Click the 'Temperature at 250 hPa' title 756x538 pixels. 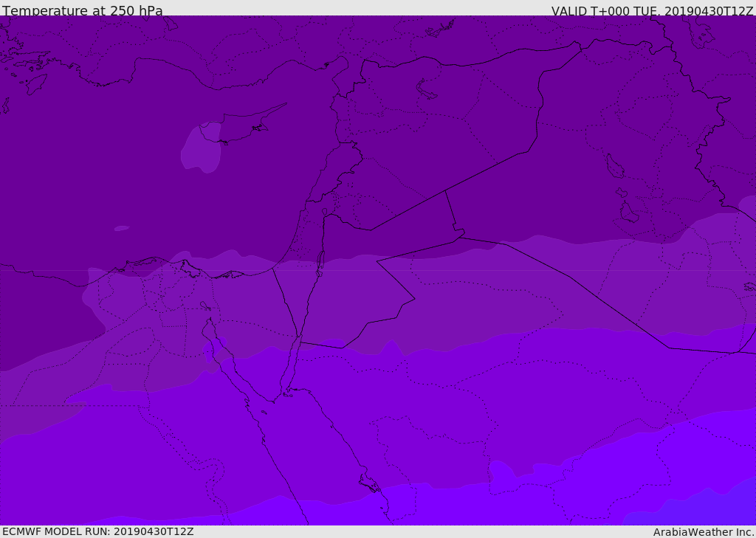coord(83,10)
